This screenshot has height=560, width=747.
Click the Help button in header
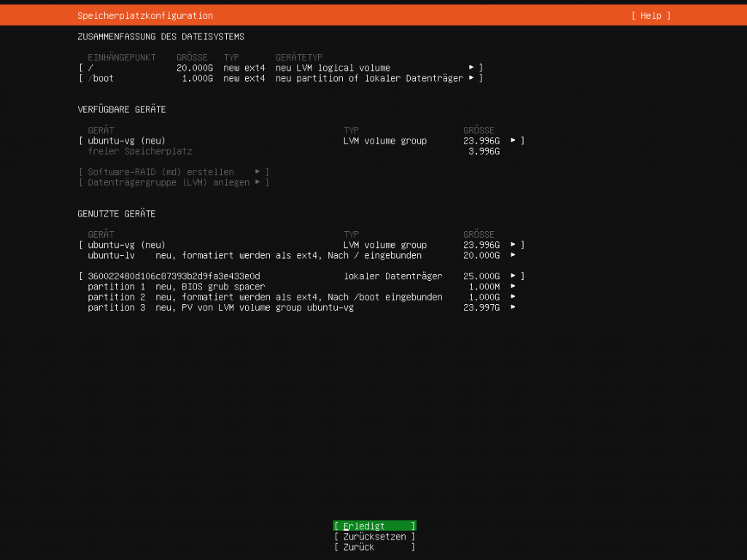click(651, 15)
